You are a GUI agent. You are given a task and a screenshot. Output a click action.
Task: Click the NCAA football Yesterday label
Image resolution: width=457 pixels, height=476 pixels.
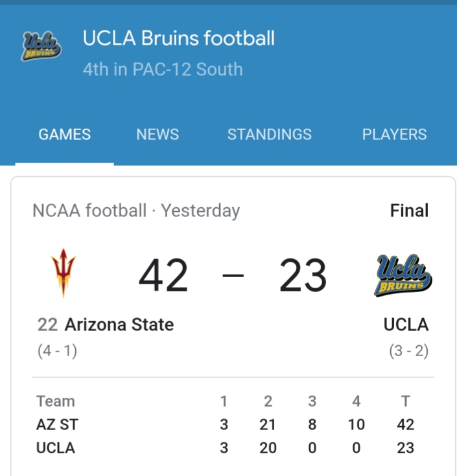[136, 210]
